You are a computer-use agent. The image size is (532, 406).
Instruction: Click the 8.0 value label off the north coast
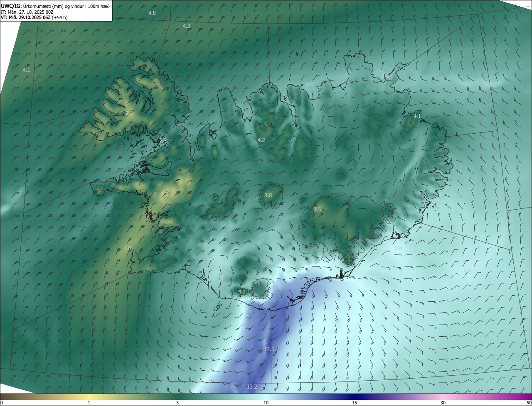310,84
